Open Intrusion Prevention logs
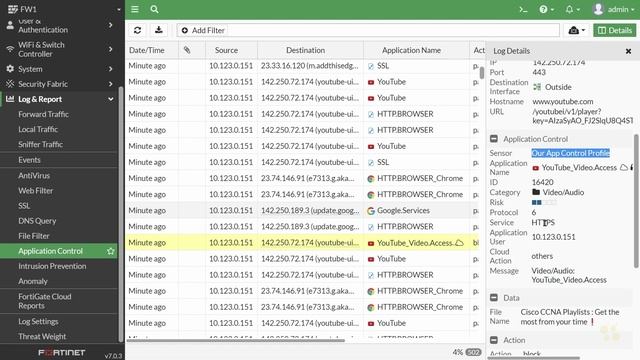 coord(52,266)
